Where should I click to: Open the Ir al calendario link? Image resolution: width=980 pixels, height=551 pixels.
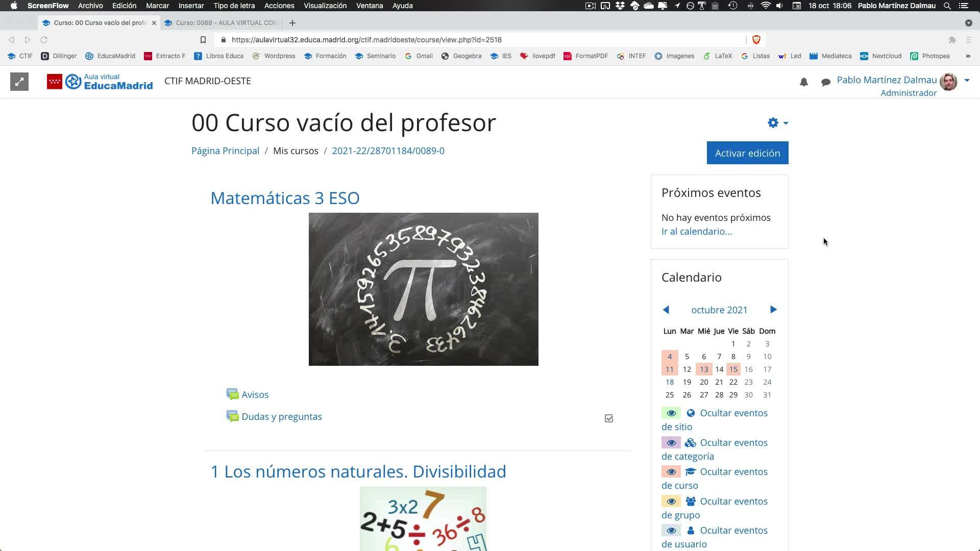696,232
